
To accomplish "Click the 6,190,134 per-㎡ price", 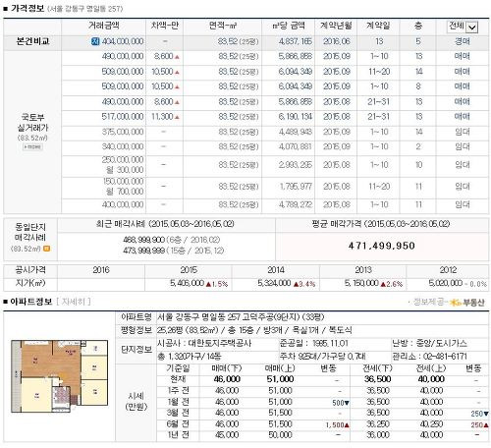I will (295, 117).
